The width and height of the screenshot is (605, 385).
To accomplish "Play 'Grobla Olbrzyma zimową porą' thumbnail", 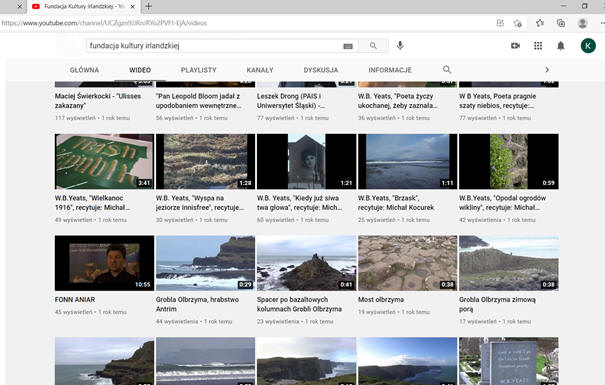I will (x=509, y=263).
